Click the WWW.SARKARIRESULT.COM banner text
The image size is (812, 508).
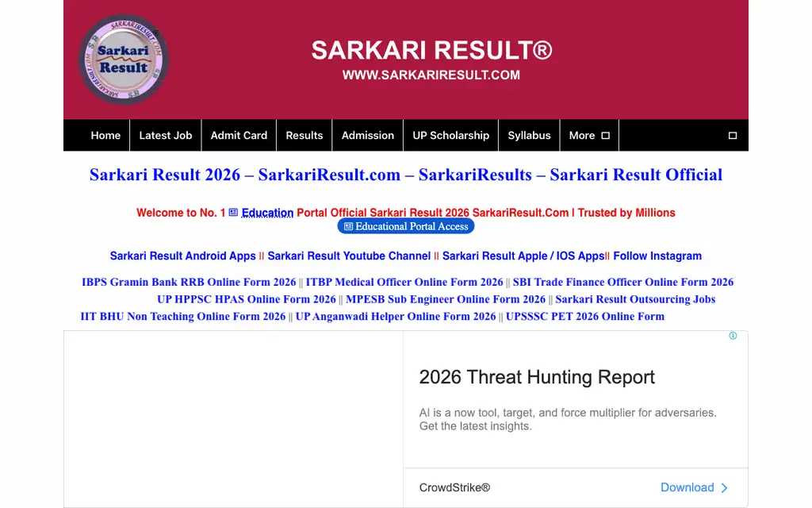[x=431, y=75]
